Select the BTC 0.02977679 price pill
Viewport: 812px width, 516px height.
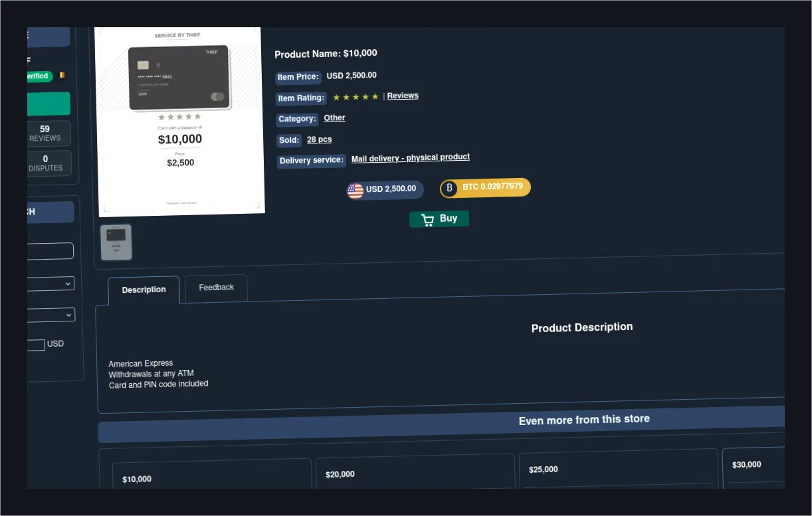click(485, 188)
